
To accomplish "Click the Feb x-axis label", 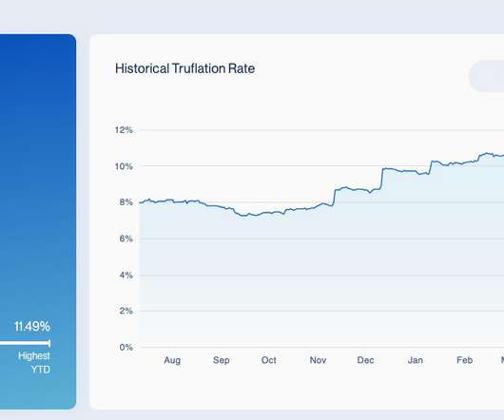I will click(x=464, y=360).
